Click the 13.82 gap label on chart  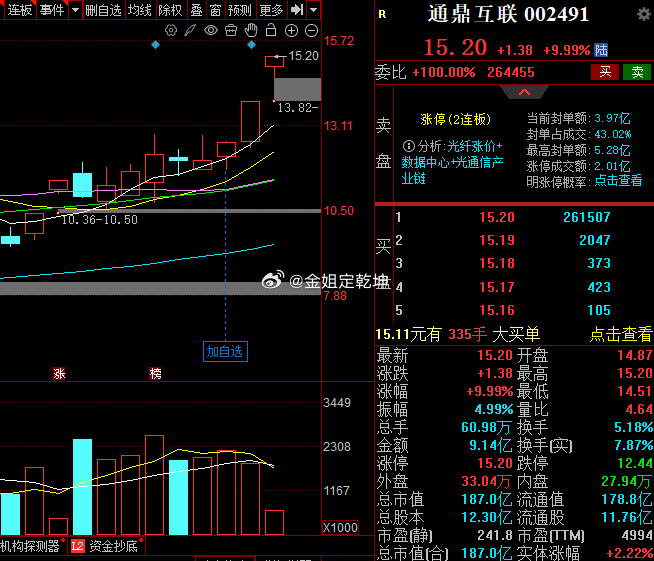298,108
